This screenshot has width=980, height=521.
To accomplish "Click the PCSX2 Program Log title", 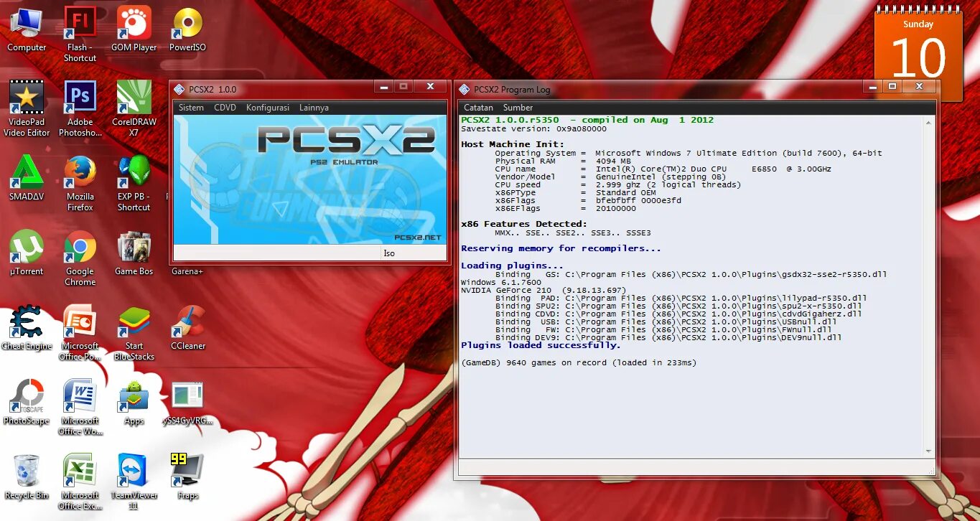I will pyautogui.click(x=512, y=90).
